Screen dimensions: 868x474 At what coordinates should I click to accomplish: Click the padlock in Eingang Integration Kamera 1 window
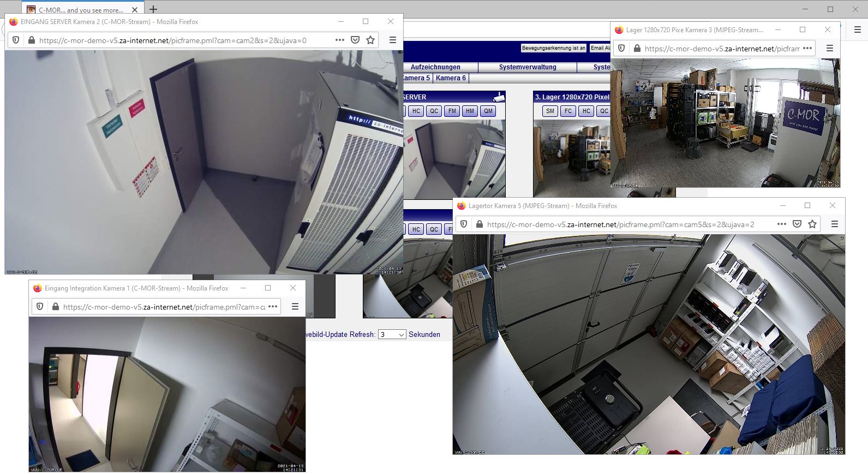pyautogui.click(x=55, y=306)
